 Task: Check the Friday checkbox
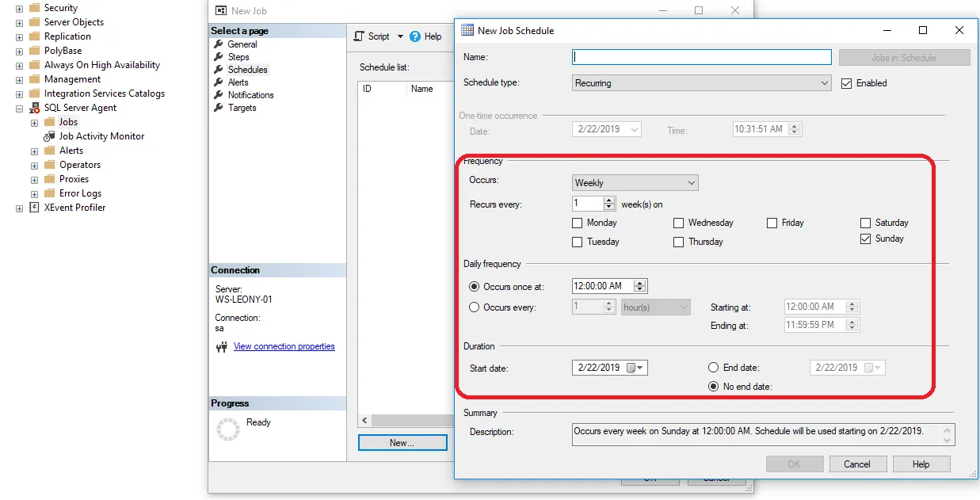[x=772, y=223]
